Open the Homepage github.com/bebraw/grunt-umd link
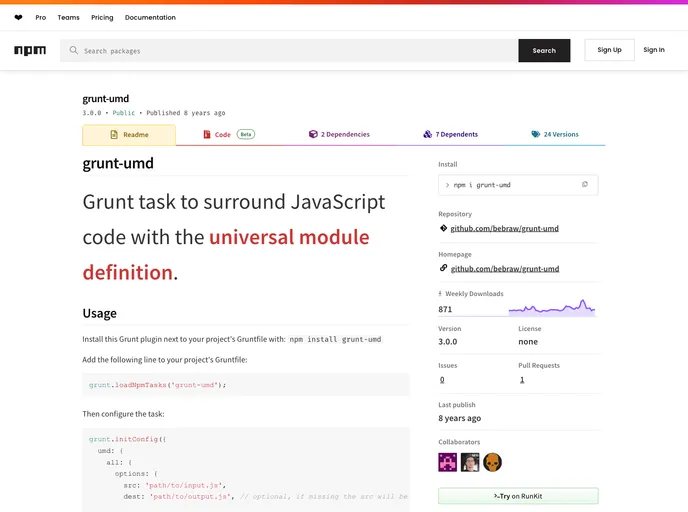This screenshot has width=688, height=512. (x=505, y=269)
